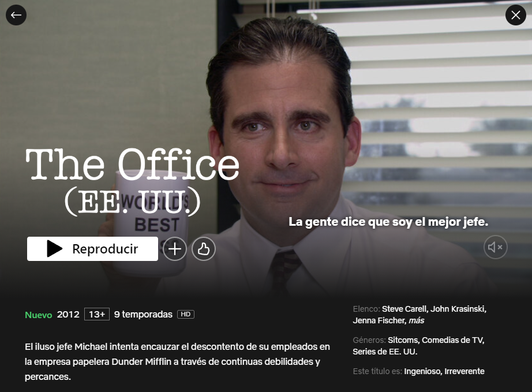Screen dimensions: 532x392
Task: Click the Reproducir play button
Action: (x=93, y=249)
